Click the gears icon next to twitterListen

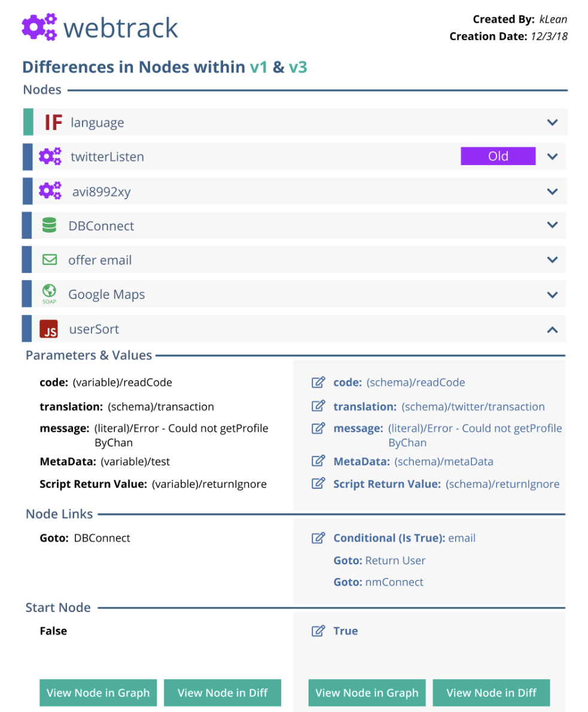pos(50,157)
